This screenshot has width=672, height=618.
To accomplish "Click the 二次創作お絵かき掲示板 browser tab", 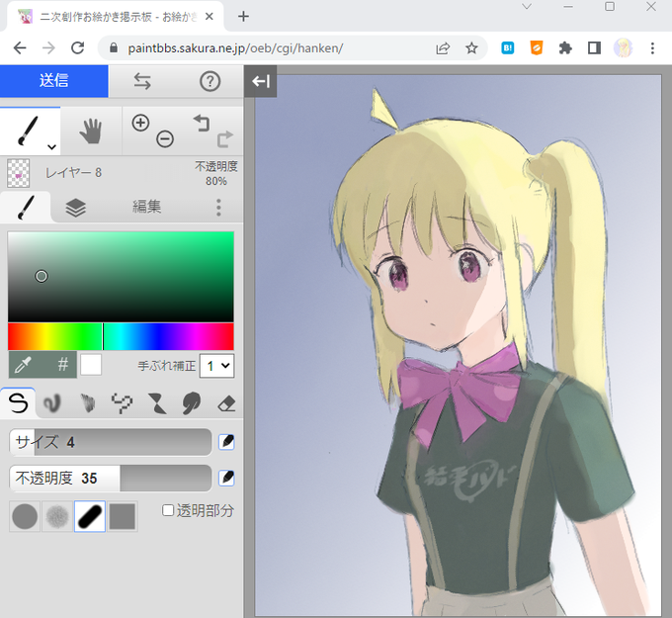I will point(116,17).
